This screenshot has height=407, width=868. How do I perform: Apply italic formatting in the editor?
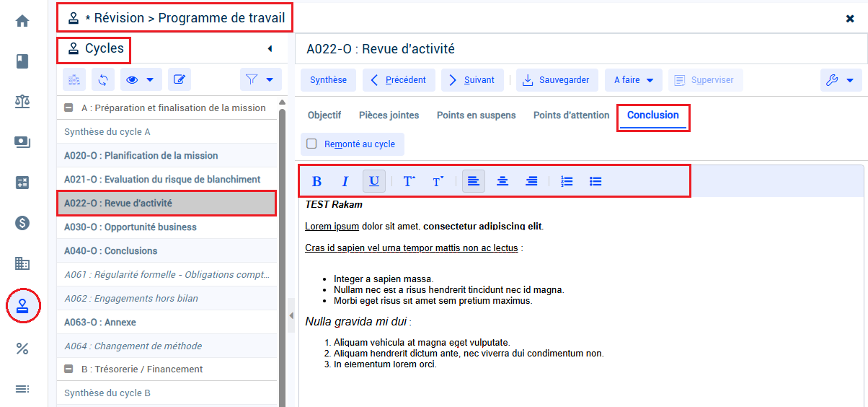click(345, 181)
